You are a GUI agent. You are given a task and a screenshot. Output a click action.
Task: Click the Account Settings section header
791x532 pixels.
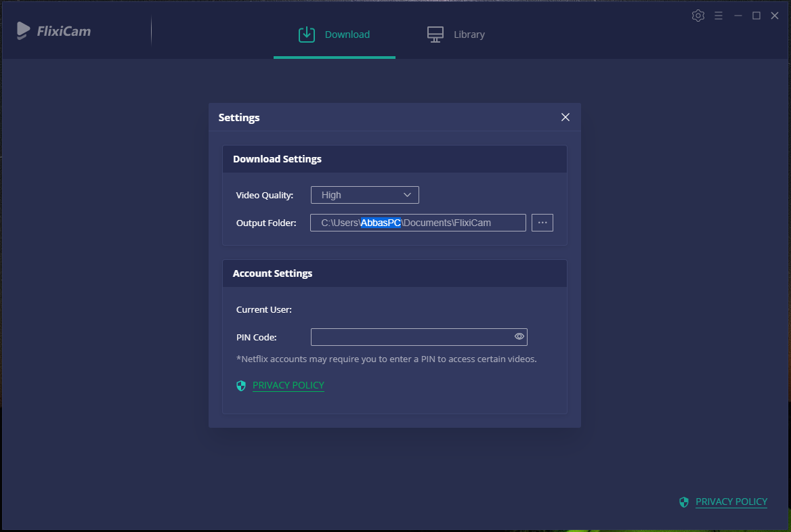point(395,273)
